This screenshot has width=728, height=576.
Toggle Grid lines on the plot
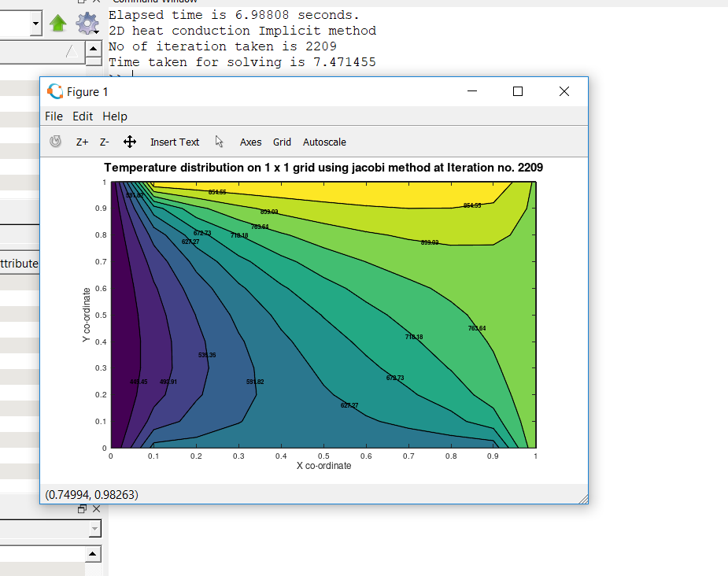[x=282, y=142]
